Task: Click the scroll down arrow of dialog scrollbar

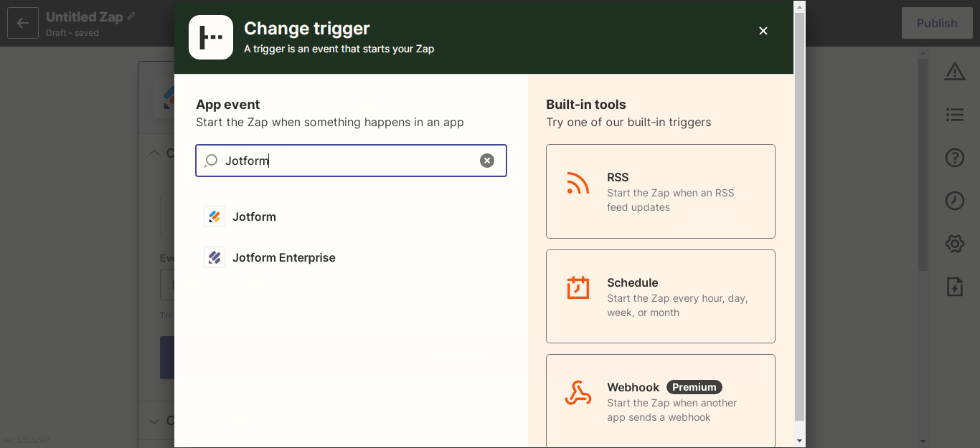Action: click(x=800, y=441)
